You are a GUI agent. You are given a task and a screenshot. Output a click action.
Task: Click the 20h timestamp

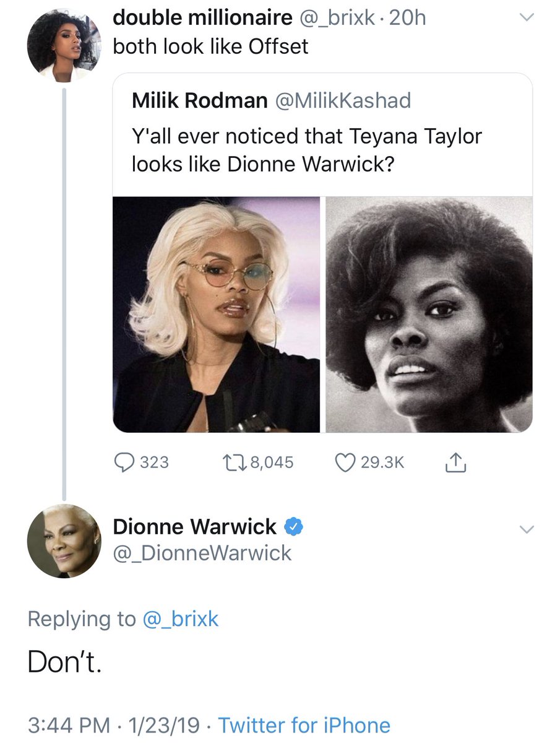(408, 18)
